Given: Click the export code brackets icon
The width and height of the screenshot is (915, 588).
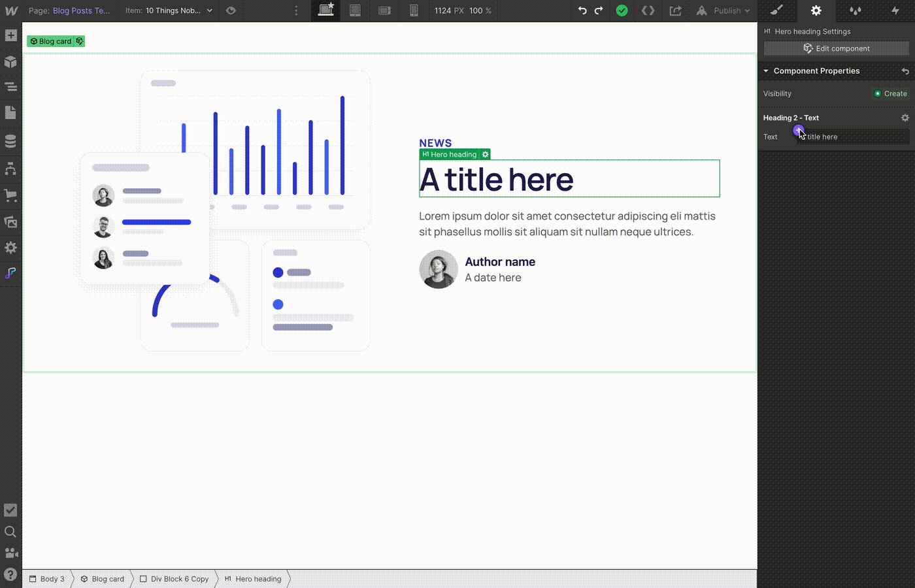Looking at the screenshot, I should (x=648, y=10).
